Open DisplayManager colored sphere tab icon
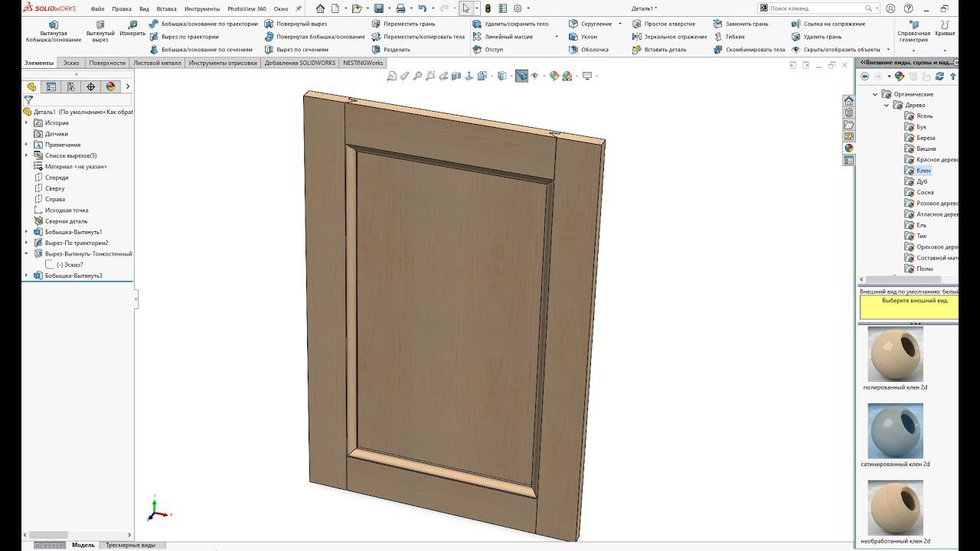This screenshot has height=551, width=980. pyautogui.click(x=111, y=86)
